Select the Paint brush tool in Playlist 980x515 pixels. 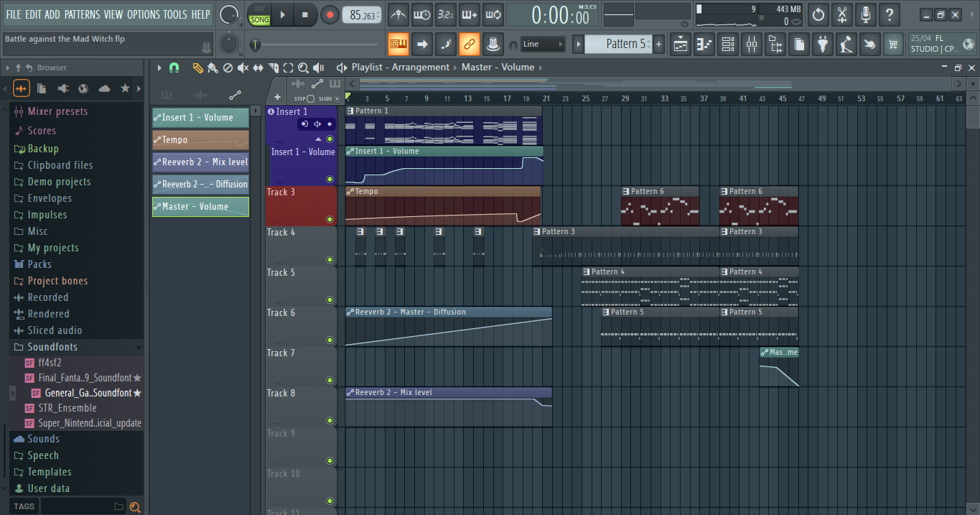(x=213, y=68)
